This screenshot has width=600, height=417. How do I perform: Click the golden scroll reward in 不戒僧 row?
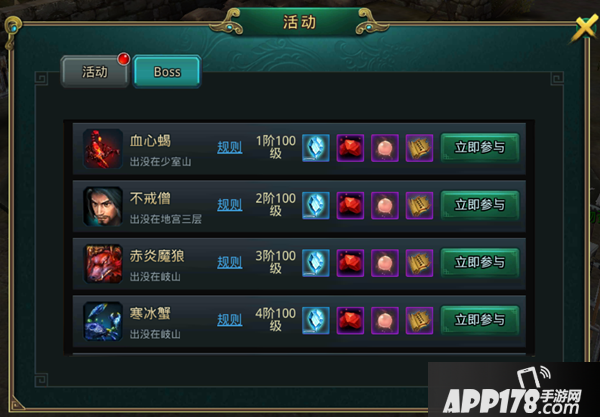[419, 205]
